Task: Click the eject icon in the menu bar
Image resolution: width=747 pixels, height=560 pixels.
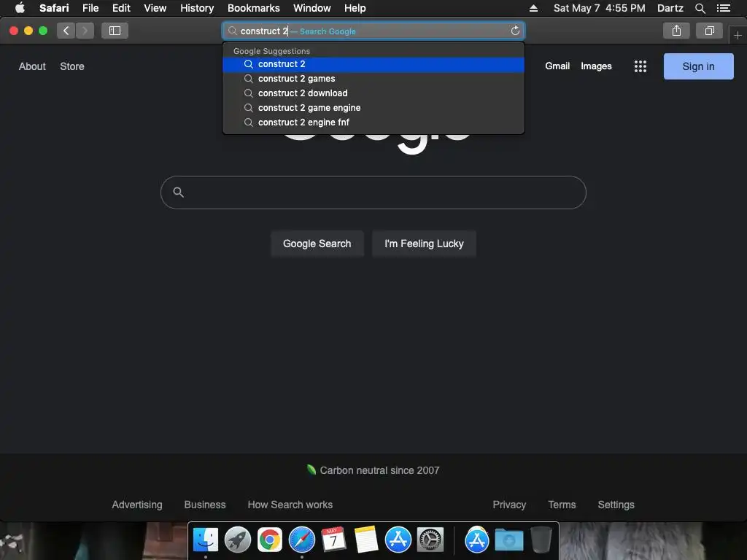Action: (x=533, y=8)
